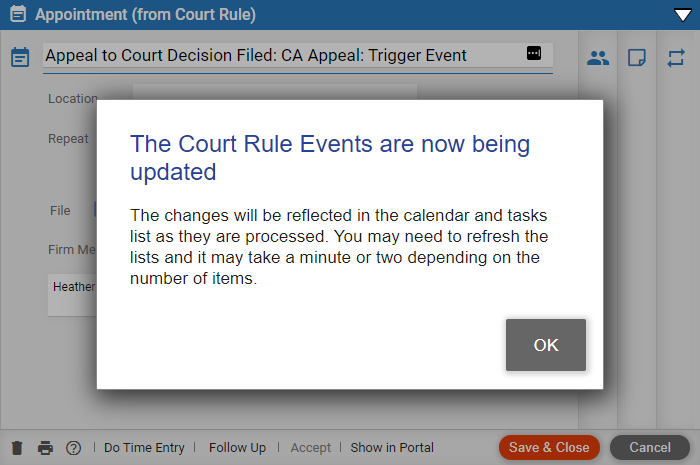Image resolution: width=700 pixels, height=465 pixels.
Task: Click the Accept option
Action: click(311, 448)
